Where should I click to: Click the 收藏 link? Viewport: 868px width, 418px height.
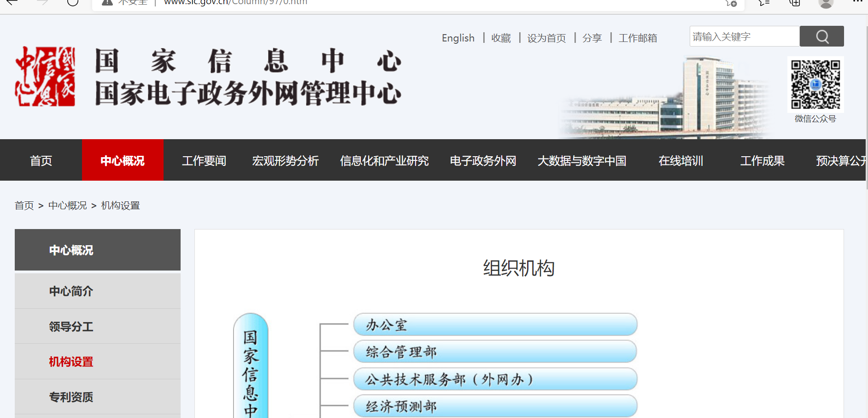coord(501,38)
